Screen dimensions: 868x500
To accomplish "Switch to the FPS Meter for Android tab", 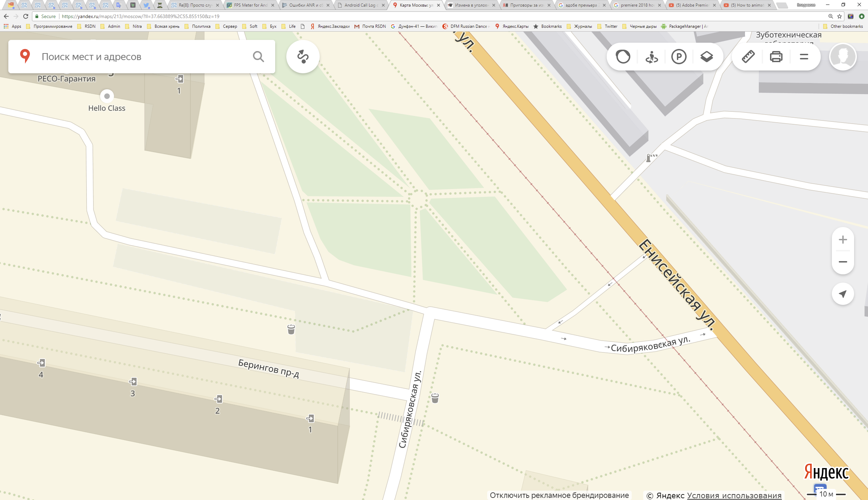I will click(x=250, y=5).
